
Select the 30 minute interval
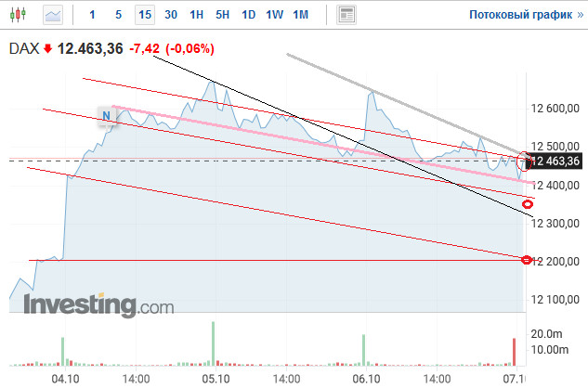pos(171,15)
